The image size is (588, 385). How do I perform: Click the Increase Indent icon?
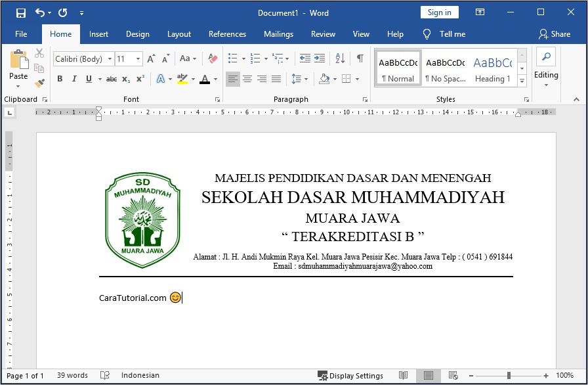pyautogui.click(x=320, y=58)
